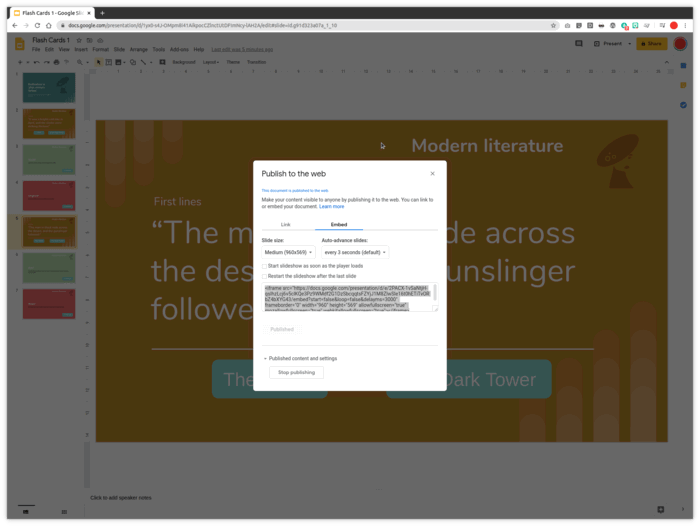Close the Publish to the web dialog
700x526 pixels.
432,174
